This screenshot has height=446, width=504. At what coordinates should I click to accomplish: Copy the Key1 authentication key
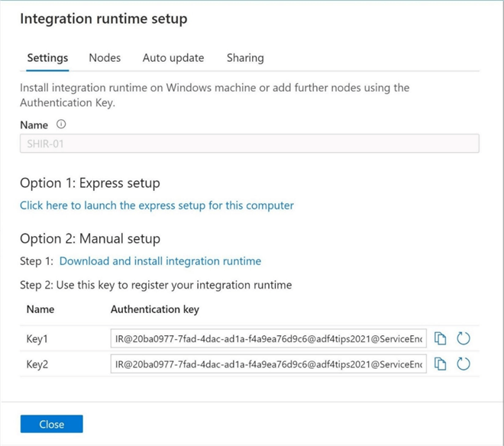click(441, 338)
